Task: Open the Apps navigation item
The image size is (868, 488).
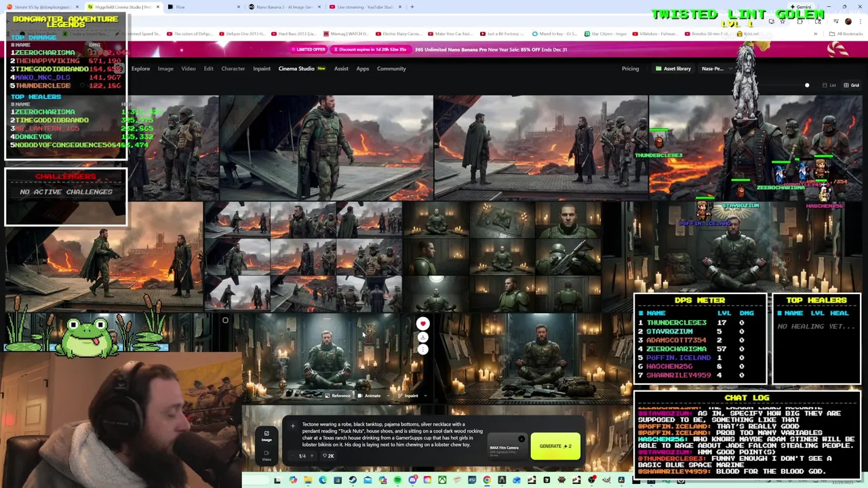Action: tap(363, 68)
